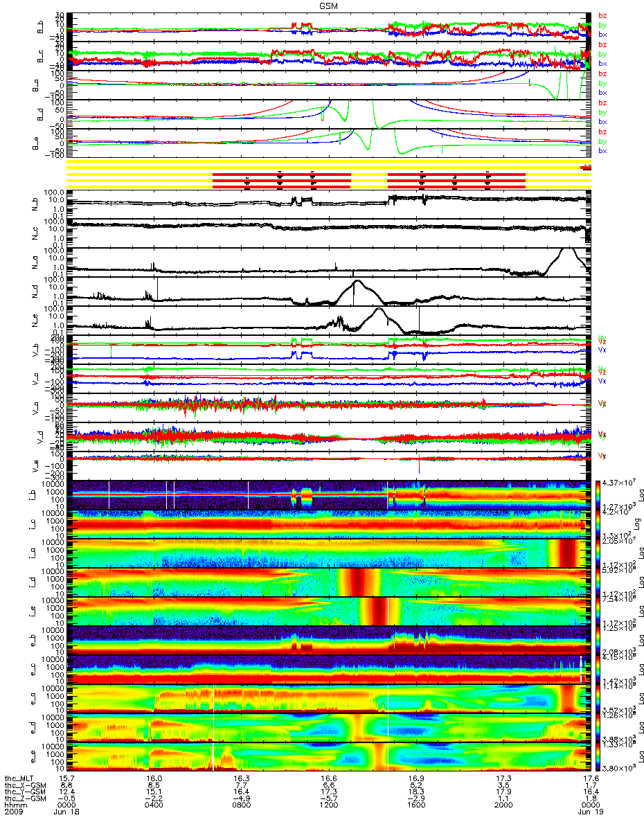Click the V_a velocity plot panel

[x=328, y=408]
